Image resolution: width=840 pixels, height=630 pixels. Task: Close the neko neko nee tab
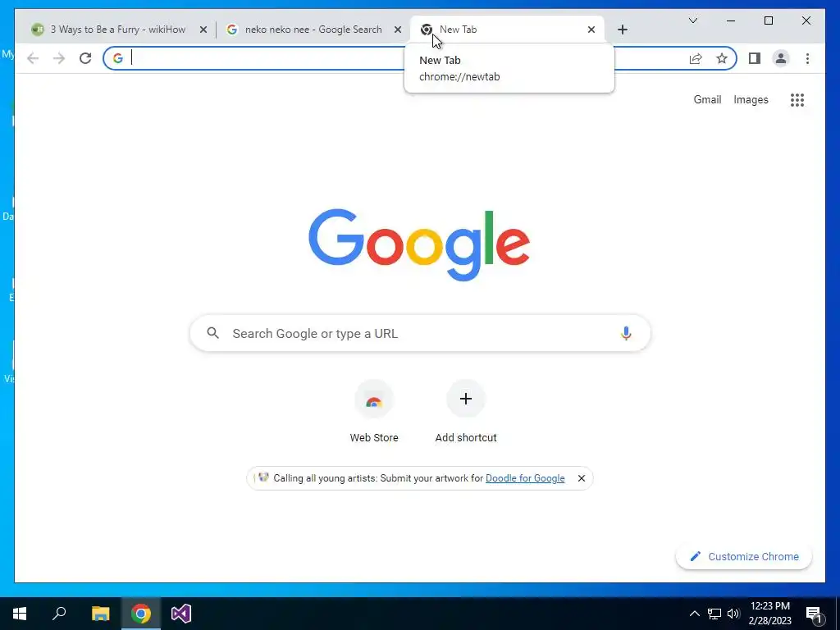(398, 30)
